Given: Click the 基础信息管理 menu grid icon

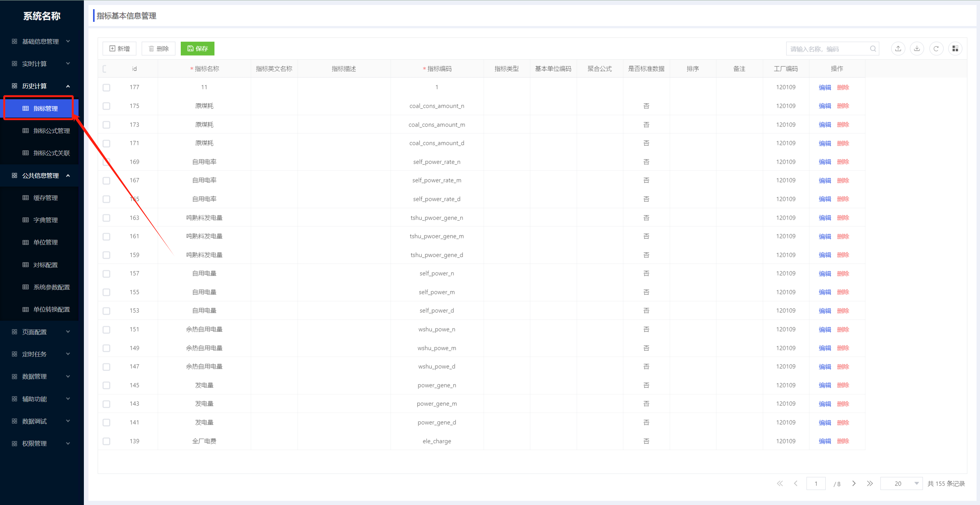Looking at the screenshot, I should pos(15,41).
